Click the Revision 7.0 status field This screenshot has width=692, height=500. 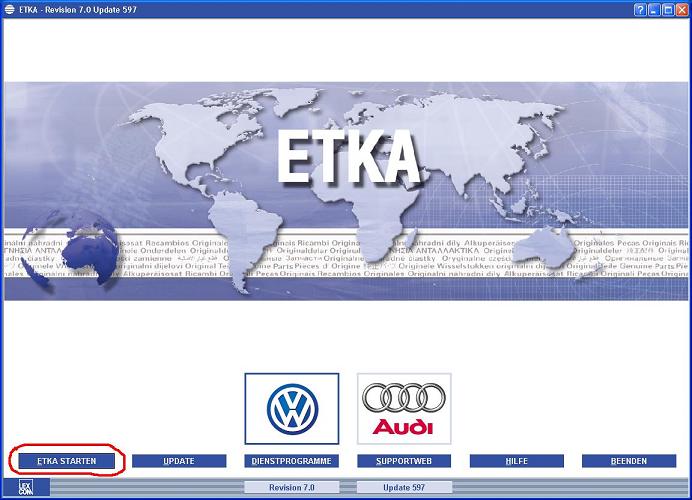[292, 487]
